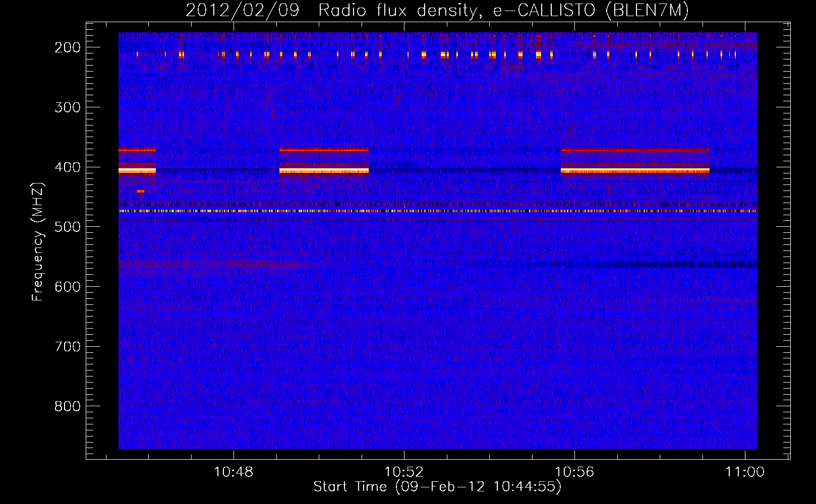This screenshot has height=504, width=816.
Task: Click the 11:00 time tick label
Action: point(745,472)
